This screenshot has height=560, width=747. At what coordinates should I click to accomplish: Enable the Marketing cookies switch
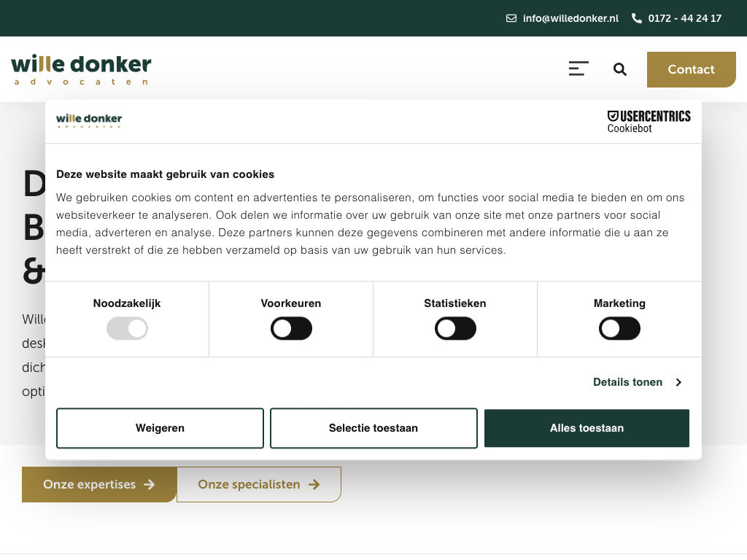click(x=619, y=329)
